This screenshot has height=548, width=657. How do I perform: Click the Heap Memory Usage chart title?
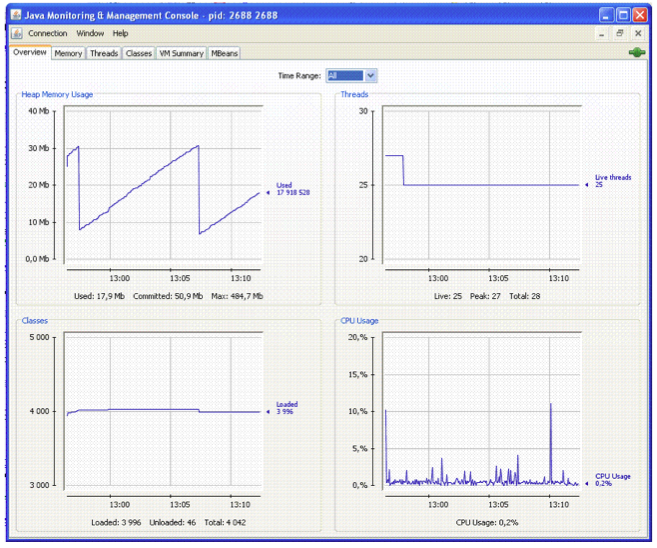click(58, 95)
